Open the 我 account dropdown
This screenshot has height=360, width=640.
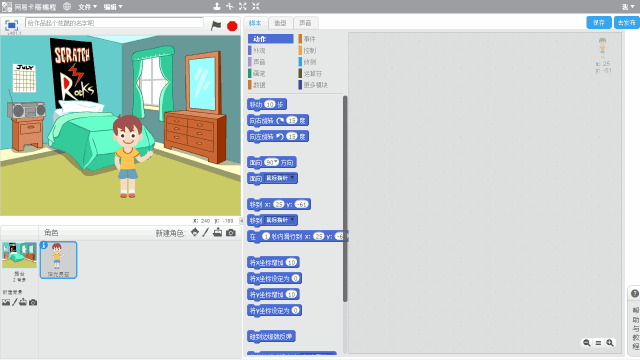coord(628,7)
